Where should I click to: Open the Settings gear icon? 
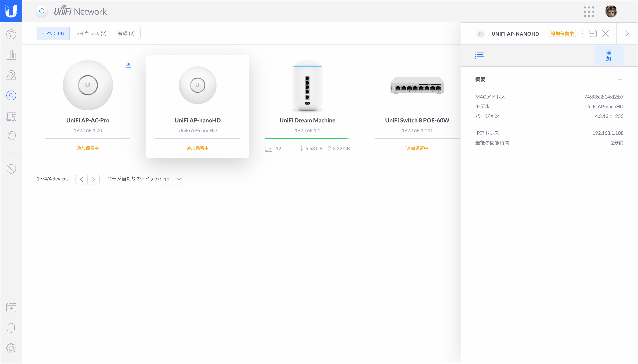click(x=11, y=348)
